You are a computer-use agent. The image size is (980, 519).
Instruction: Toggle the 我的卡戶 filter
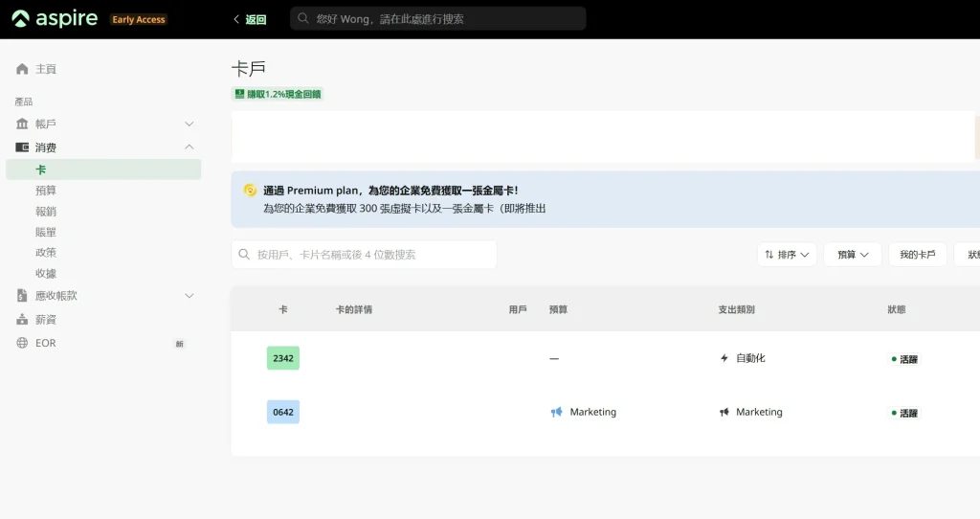[x=918, y=255]
